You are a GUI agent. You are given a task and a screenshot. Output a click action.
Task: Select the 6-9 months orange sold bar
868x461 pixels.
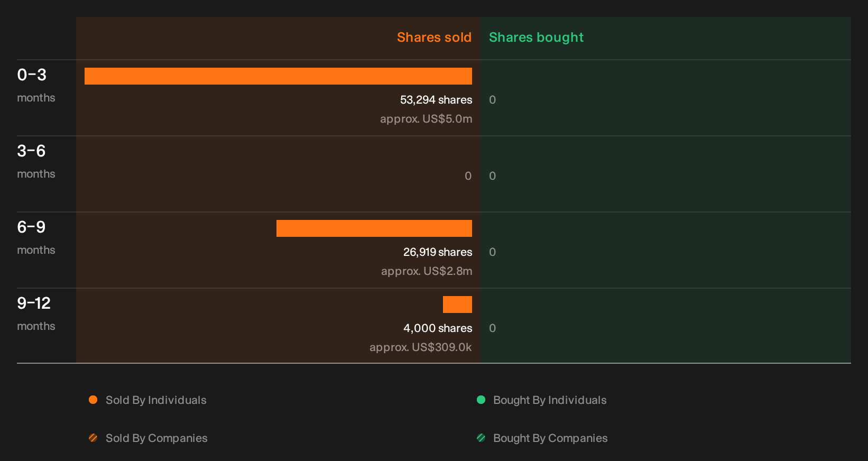374,228
